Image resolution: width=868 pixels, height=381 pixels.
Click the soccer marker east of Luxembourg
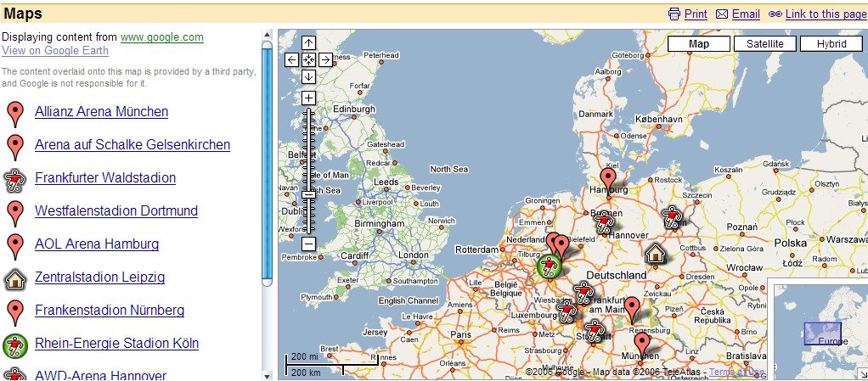[566, 312]
